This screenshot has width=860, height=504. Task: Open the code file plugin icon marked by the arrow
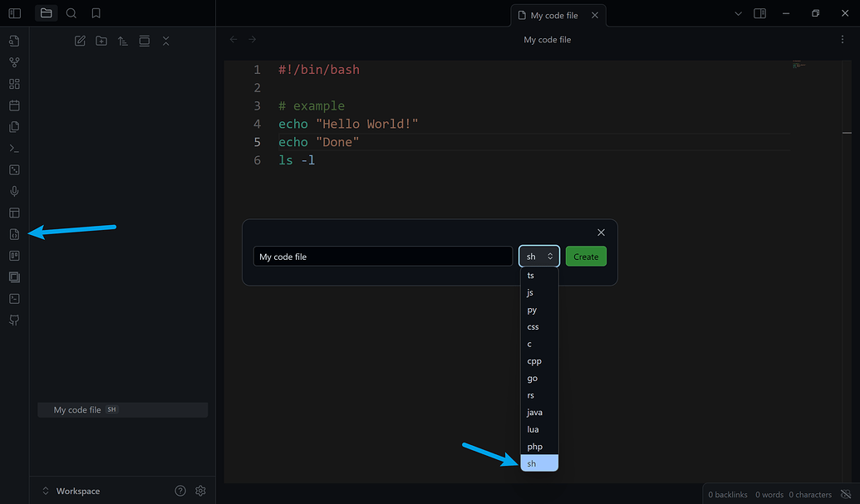(14, 234)
